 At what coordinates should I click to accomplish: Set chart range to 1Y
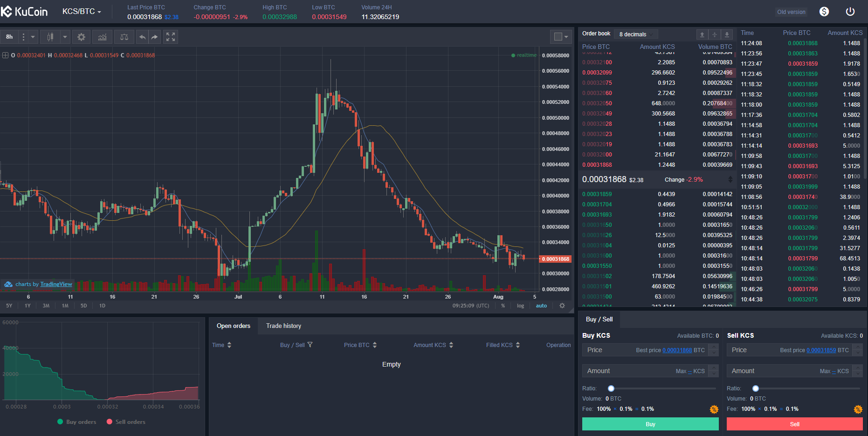pos(28,306)
